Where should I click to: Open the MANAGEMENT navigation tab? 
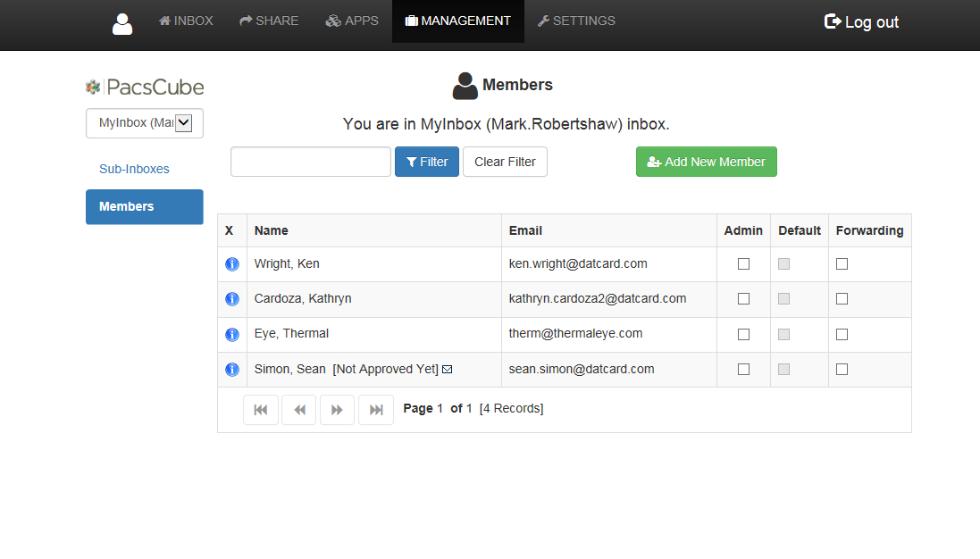pyautogui.click(x=458, y=21)
